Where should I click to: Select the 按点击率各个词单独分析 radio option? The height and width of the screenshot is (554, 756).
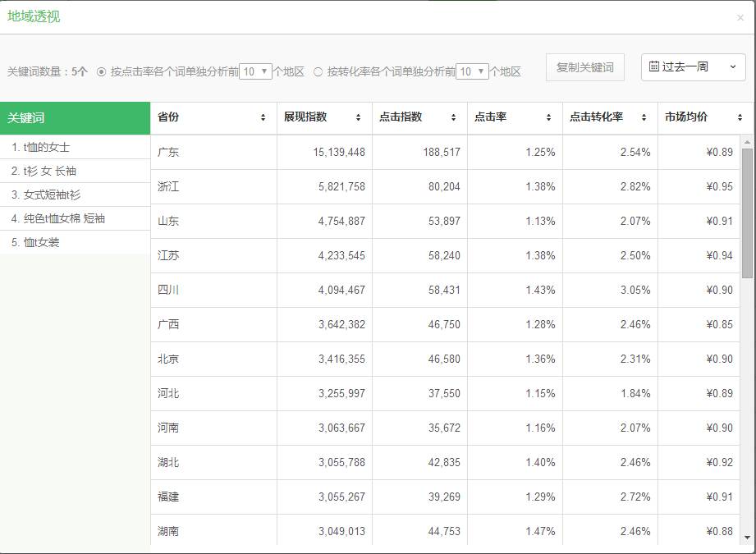tap(101, 72)
